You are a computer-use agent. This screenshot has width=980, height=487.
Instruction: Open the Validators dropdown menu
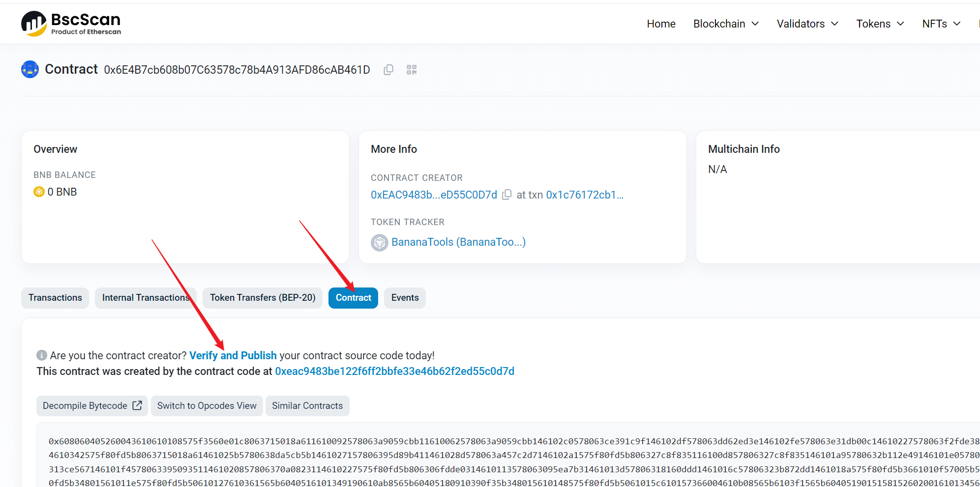tap(807, 24)
